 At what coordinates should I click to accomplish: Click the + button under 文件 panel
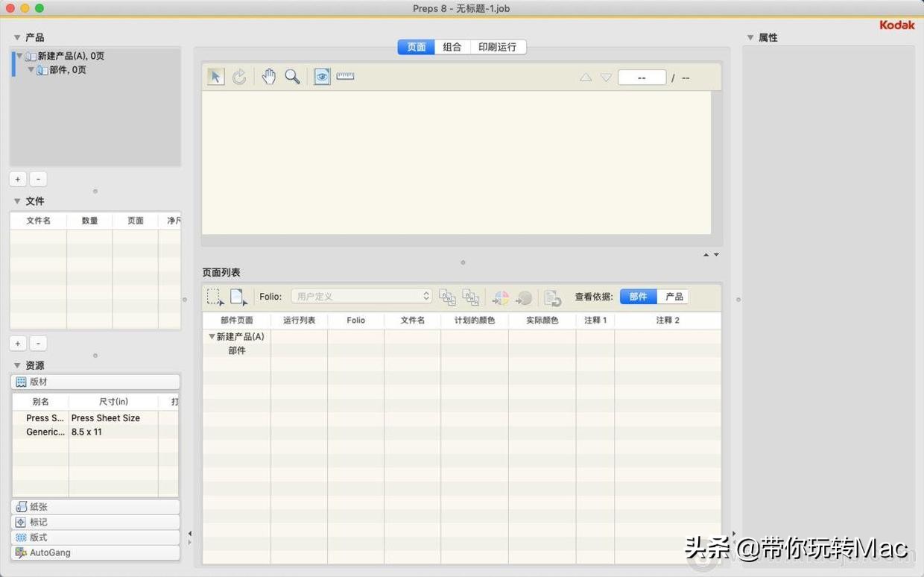(x=17, y=343)
